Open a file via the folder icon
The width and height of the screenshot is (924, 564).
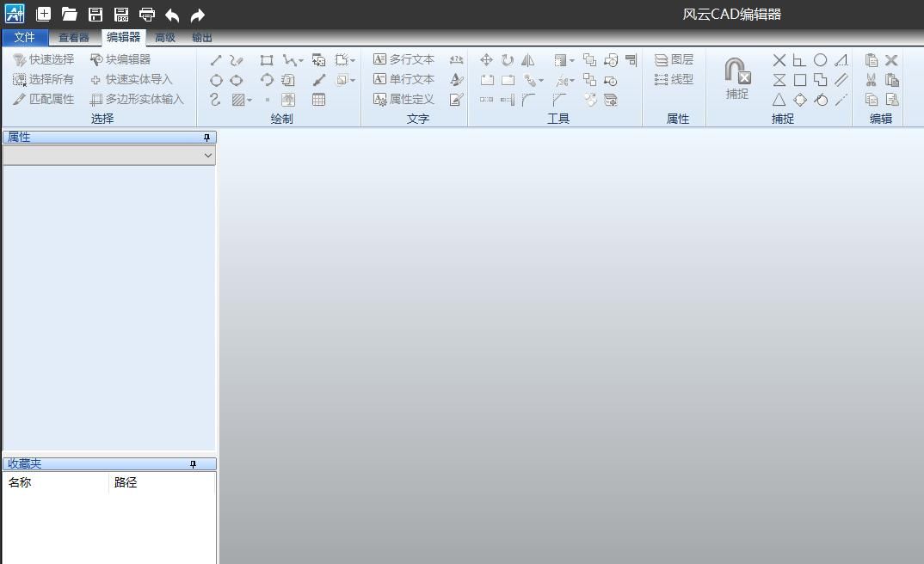pyautogui.click(x=69, y=14)
